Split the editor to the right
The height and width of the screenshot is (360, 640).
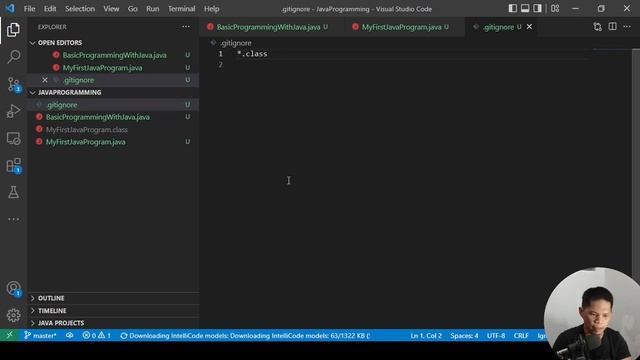pos(612,27)
